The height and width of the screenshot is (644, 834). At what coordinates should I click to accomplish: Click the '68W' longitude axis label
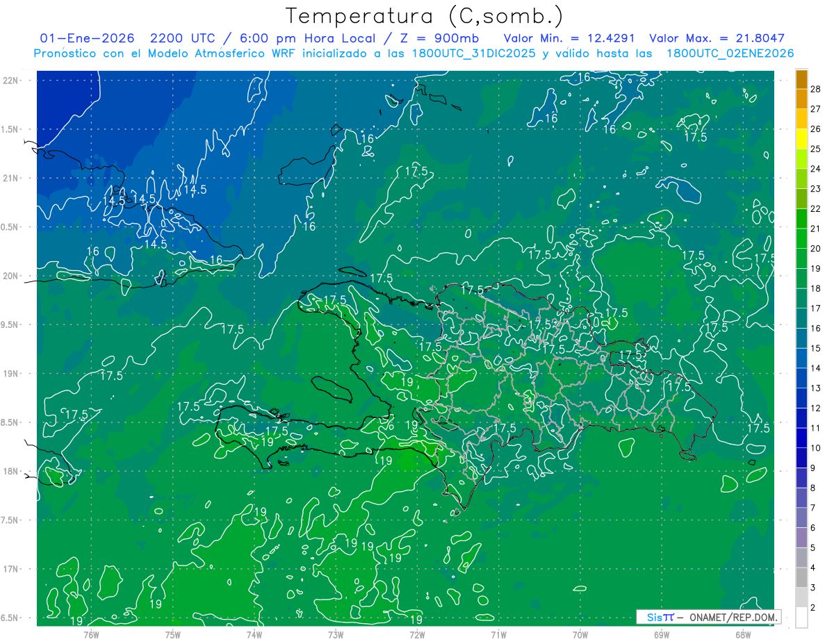pyautogui.click(x=743, y=634)
